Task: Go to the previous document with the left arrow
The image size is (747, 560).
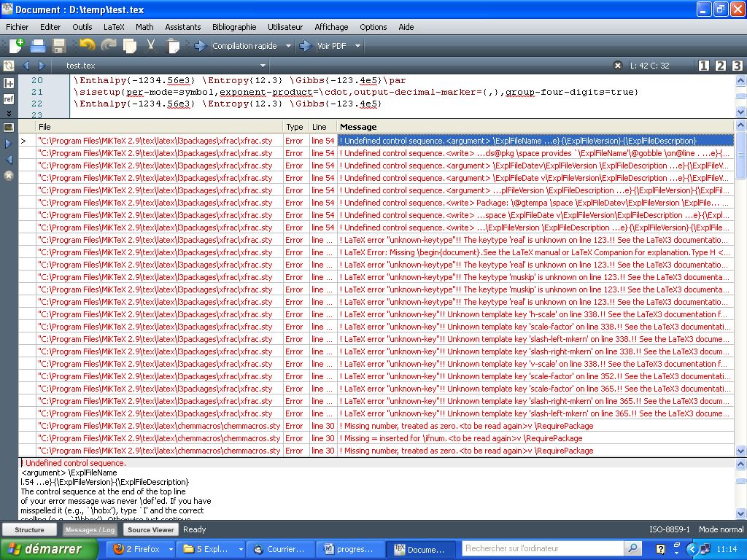Action: pos(26,66)
